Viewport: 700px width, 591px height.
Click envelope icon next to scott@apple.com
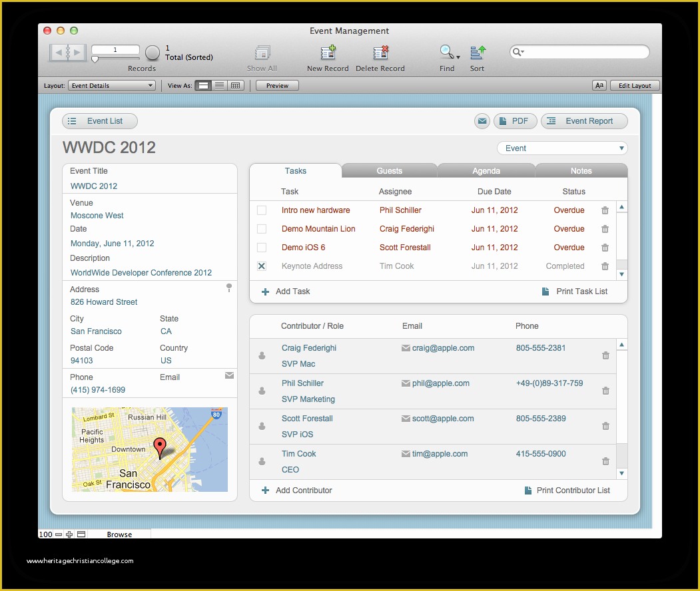click(406, 419)
